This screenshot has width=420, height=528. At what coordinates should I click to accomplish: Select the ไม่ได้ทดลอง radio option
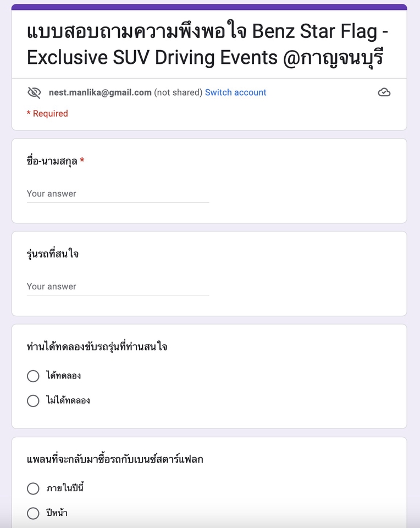tap(33, 401)
